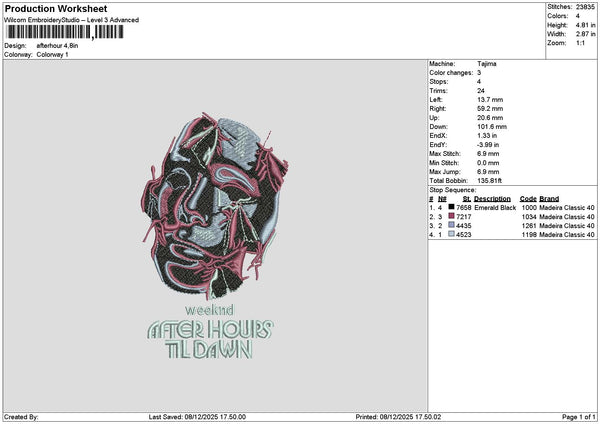Click the Trims value 24
This screenshot has height=424, width=600.
(481, 91)
